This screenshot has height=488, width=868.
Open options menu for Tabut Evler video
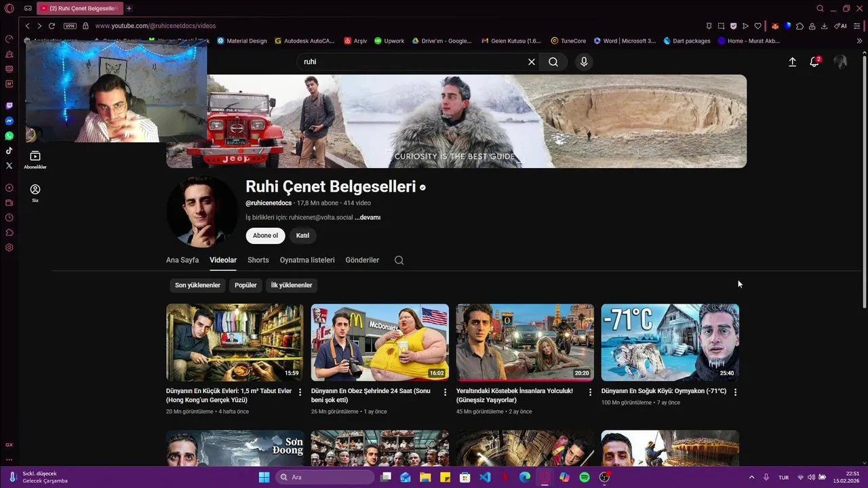(x=300, y=392)
